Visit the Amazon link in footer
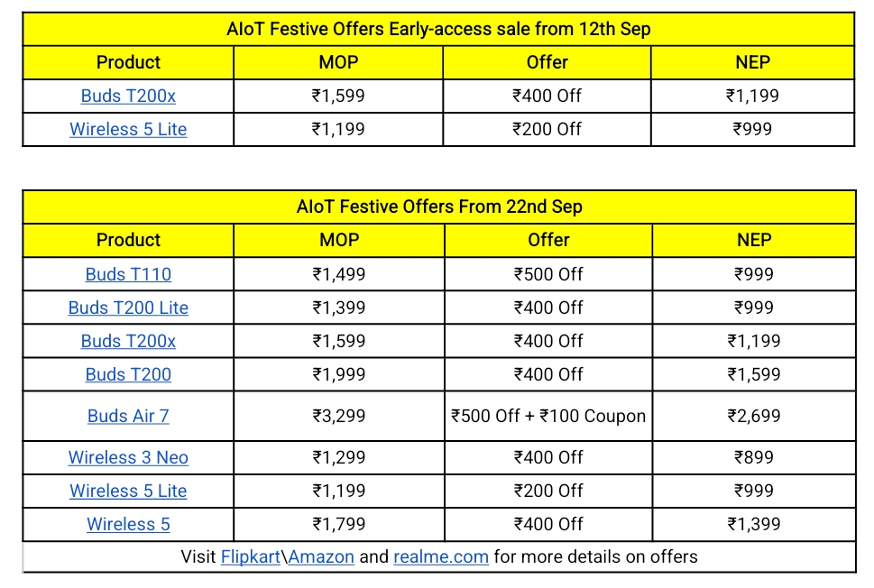Viewport: 874px width, 588px height. pyautogui.click(x=321, y=556)
